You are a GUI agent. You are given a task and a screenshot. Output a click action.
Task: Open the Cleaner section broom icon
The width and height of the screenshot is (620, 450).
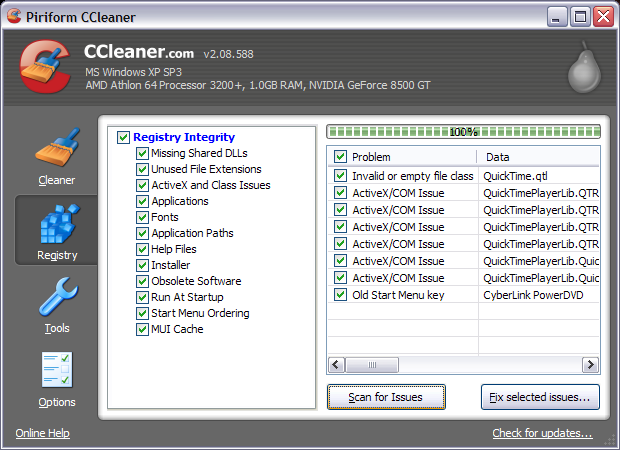pos(58,147)
